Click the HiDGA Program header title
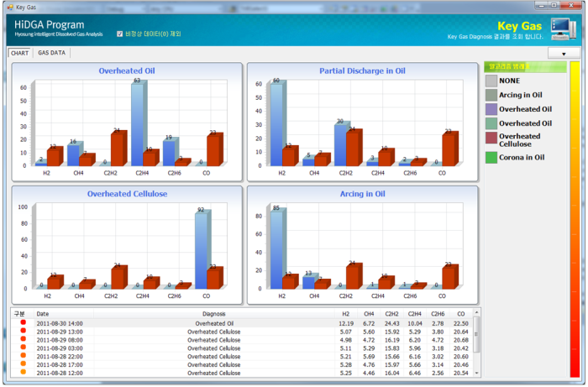The image size is (588, 387). pyautogui.click(x=49, y=24)
